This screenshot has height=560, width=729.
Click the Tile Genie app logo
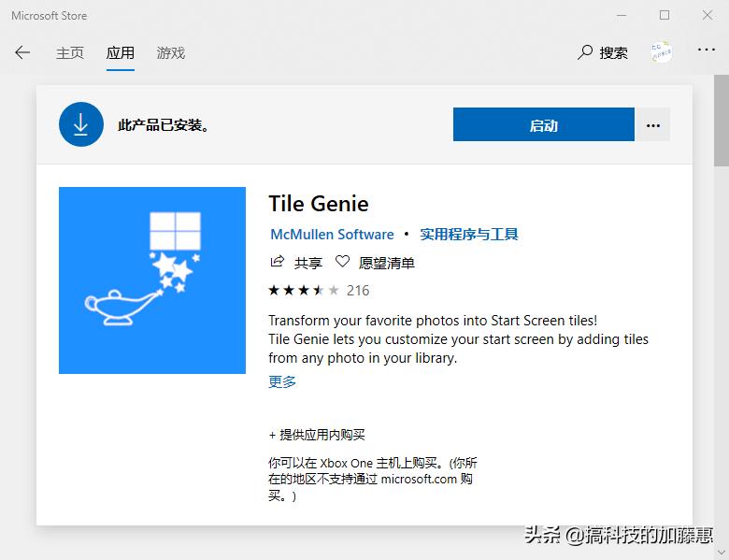(152, 280)
